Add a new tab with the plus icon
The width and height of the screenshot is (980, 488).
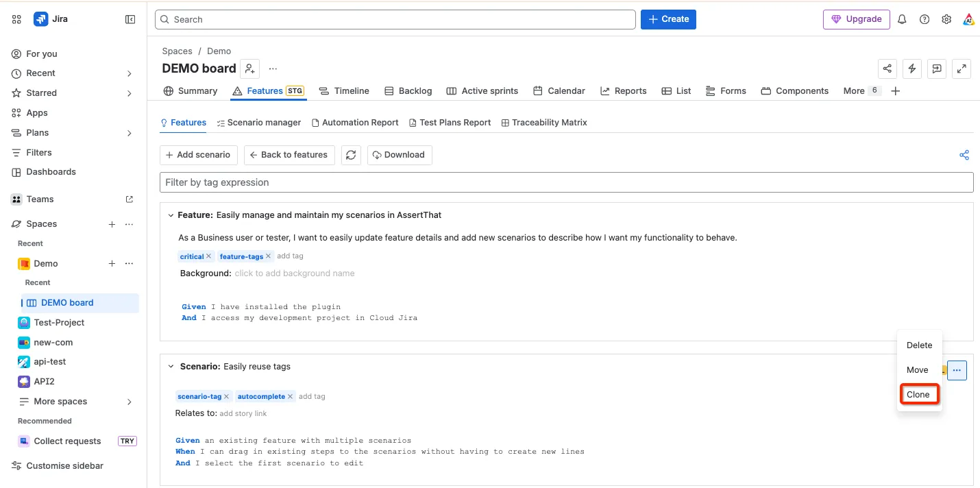coord(895,91)
